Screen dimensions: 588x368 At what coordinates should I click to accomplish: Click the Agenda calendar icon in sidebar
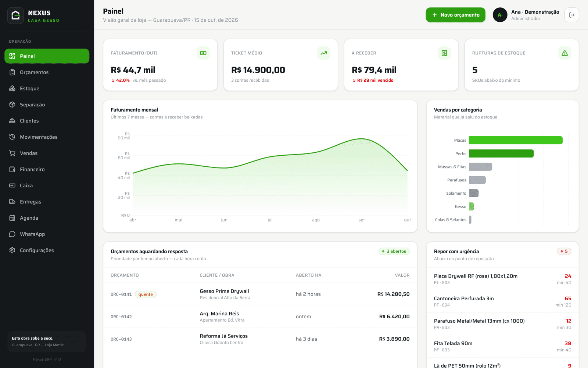(x=12, y=218)
